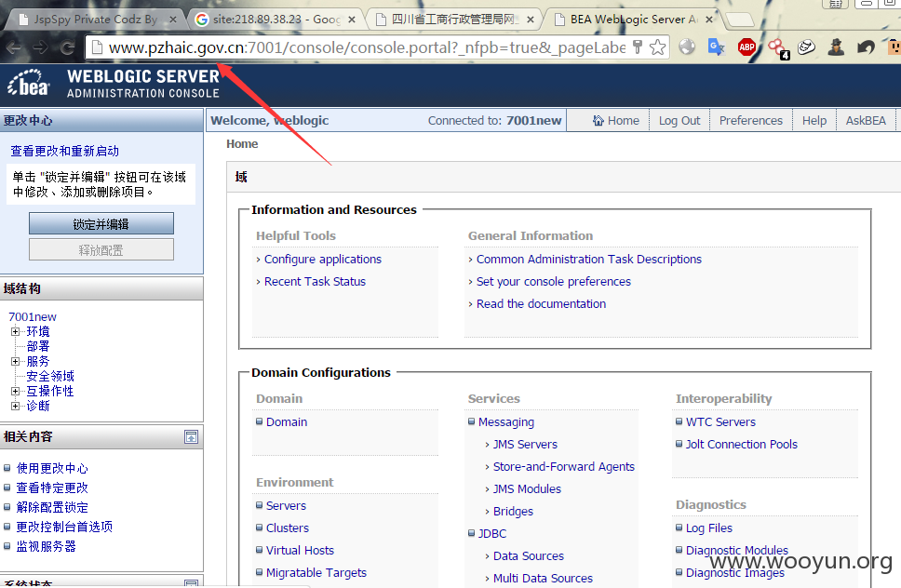901x588 pixels.
Task: Click the undo-arrow extension icon
Action: 866,47
